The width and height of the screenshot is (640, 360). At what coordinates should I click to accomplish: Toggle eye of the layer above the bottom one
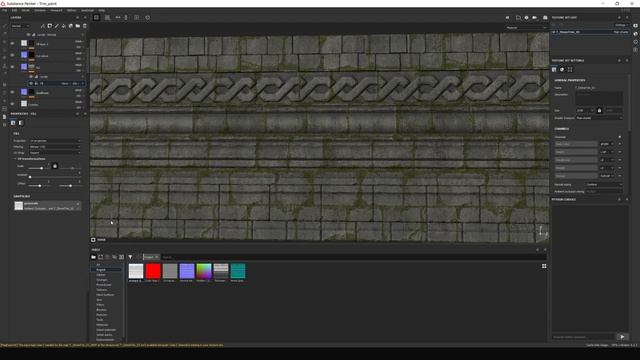click(12, 92)
